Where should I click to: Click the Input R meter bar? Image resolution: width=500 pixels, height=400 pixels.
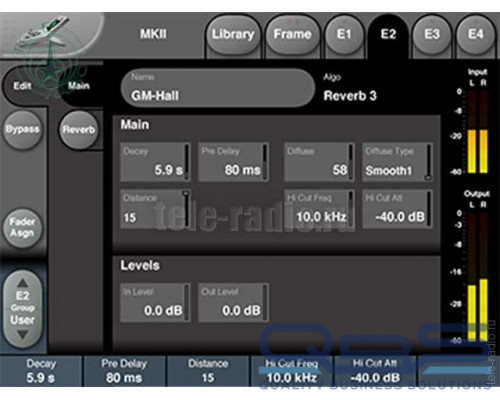tap(484, 132)
